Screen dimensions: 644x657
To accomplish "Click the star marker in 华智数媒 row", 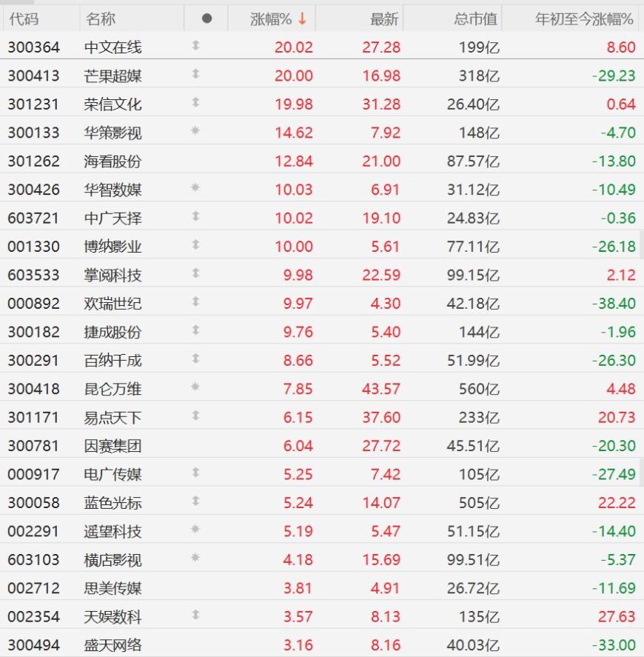I will tap(195, 187).
